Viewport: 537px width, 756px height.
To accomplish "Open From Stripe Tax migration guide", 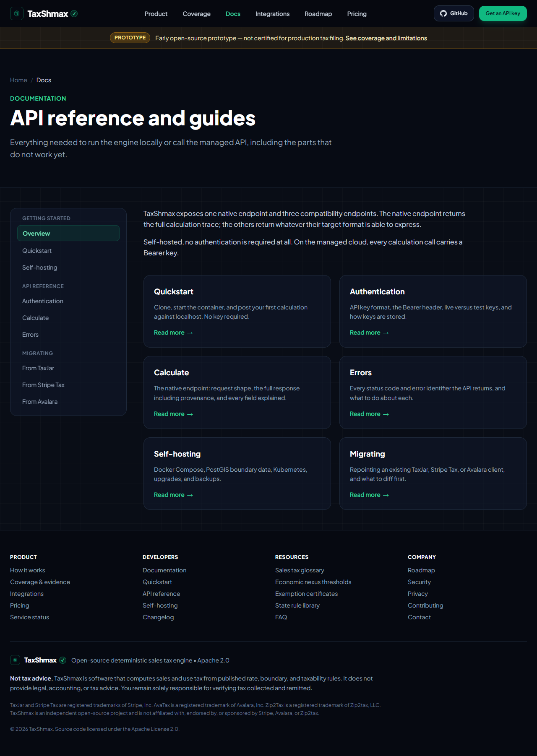I will tap(68, 385).
